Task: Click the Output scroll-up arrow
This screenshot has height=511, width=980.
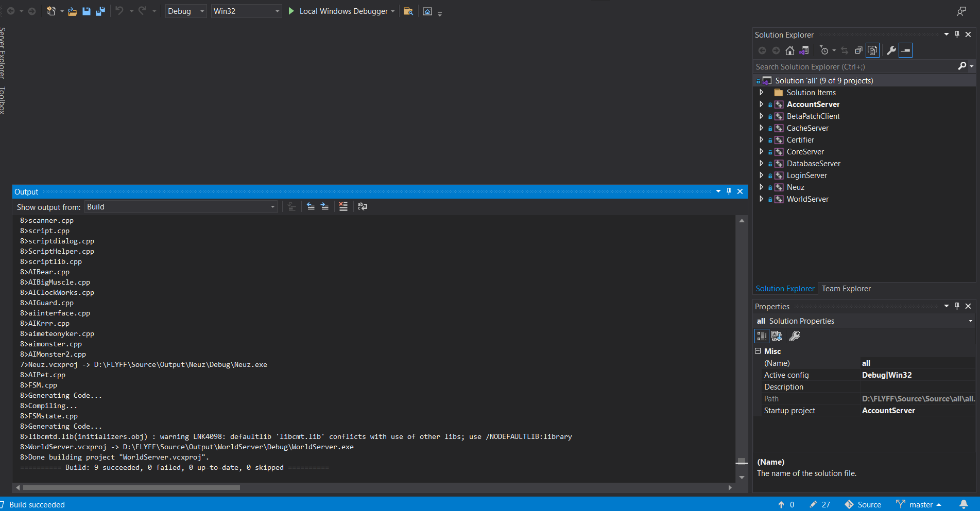Action: click(x=742, y=220)
